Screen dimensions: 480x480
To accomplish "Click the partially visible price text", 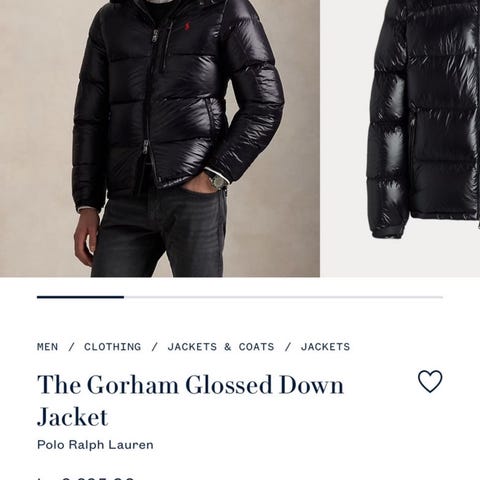I will (85, 478).
